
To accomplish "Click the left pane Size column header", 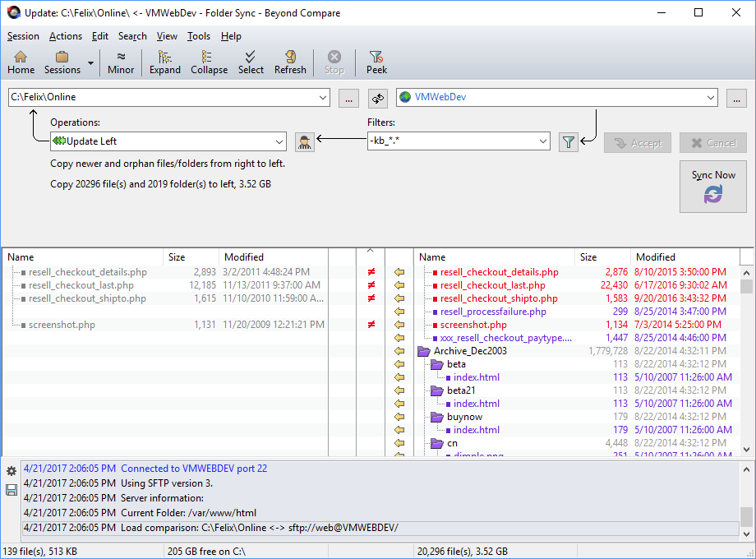I will click(x=191, y=257).
